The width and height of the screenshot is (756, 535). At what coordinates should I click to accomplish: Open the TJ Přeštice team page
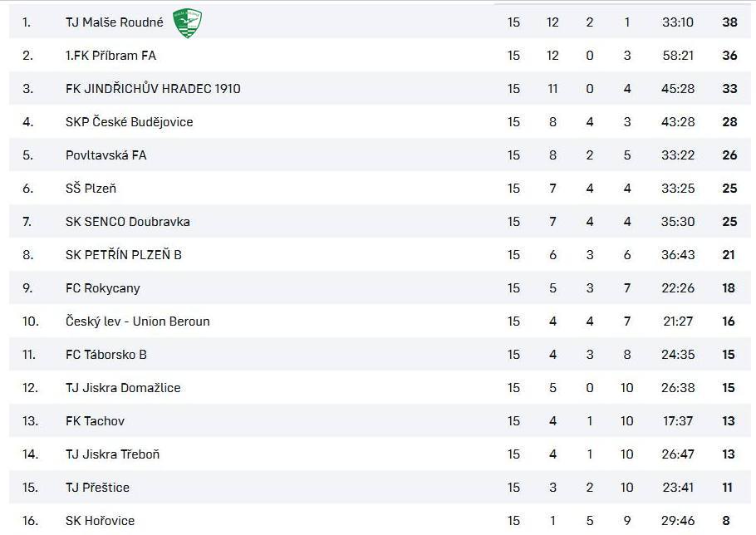click(x=97, y=488)
